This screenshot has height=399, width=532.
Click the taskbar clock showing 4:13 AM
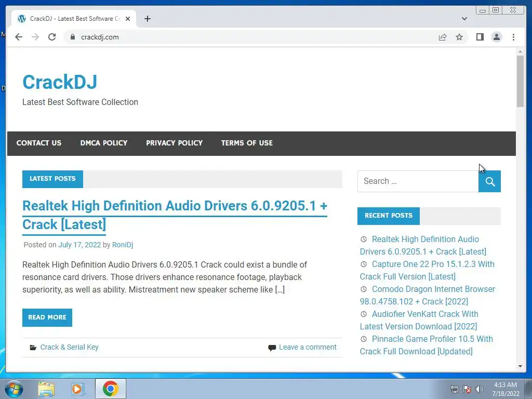coord(506,389)
